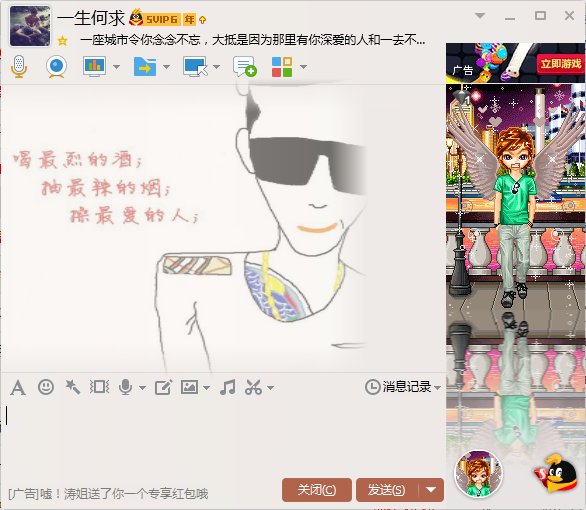Start a voice call with microphone icon
Image resolution: width=586 pixels, height=510 pixels.
[19, 67]
